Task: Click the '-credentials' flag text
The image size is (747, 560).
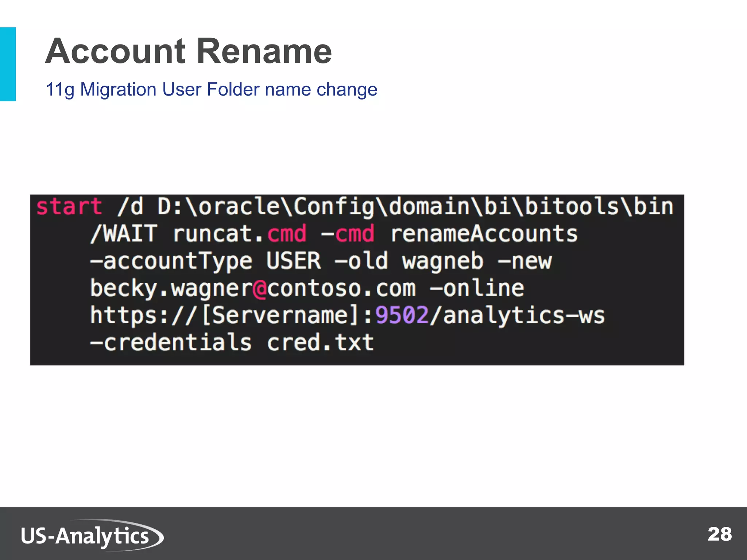Action: [x=171, y=343]
